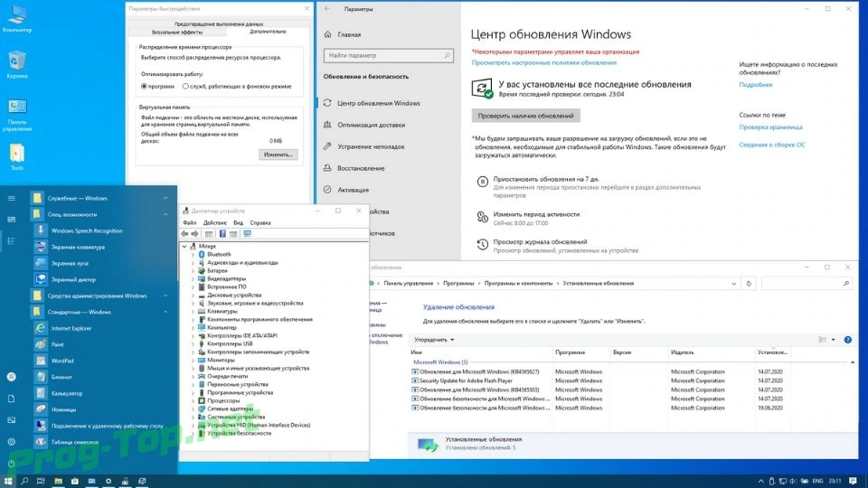Open Recycle Bin desktop icon
This screenshot has height=488, width=868.
pyautogui.click(x=17, y=63)
